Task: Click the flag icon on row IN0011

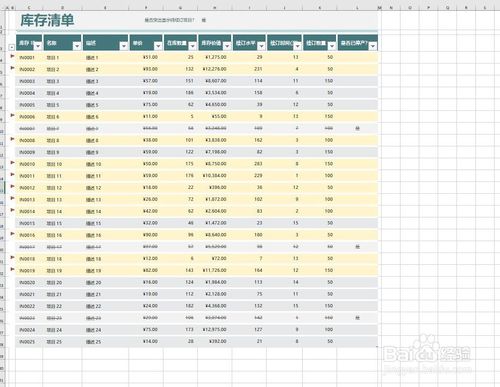Action: (12, 174)
